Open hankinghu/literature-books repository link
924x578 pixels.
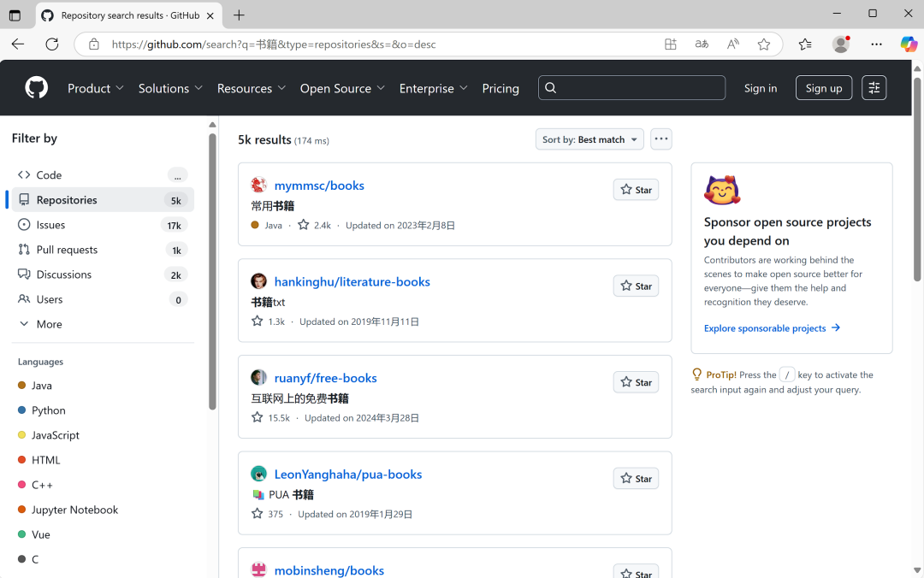pyautogui.click(x=352, y=282)
